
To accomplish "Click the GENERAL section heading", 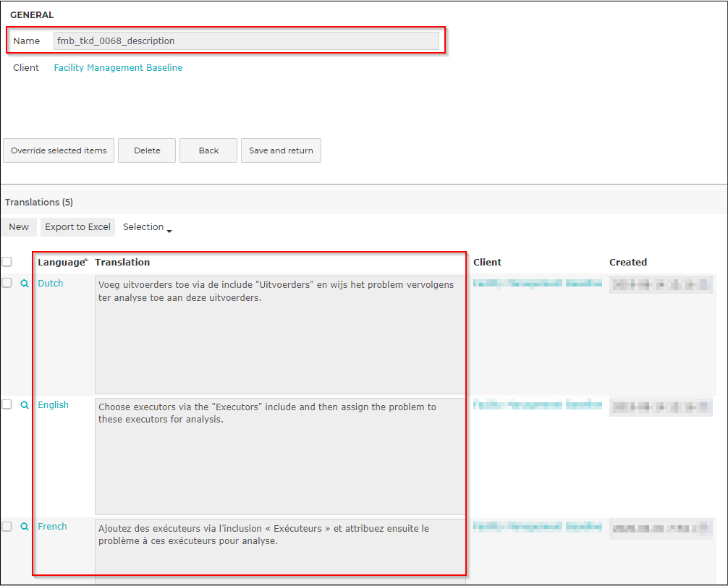I will (32, 15).
